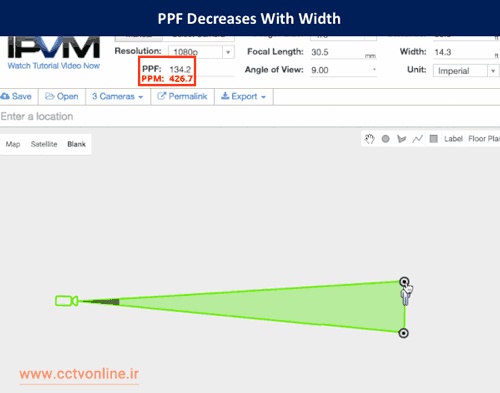This screenshot has width=500, height=393.
Task: Click the Label tool
Action: pyautogui.click(x=453, y=139)
